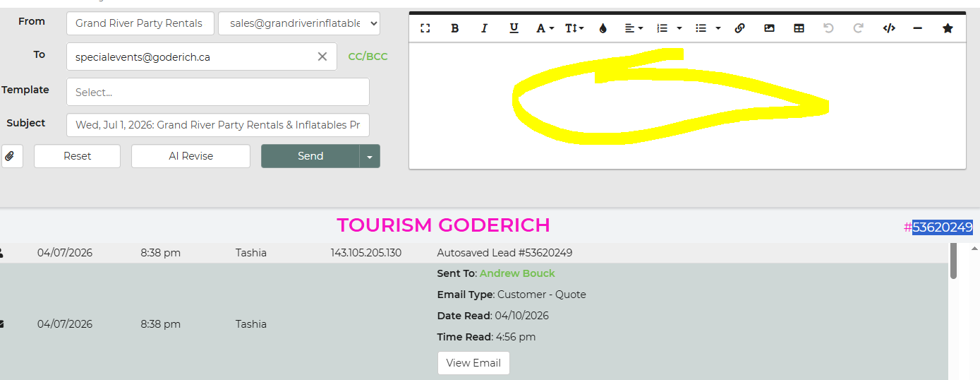The height and width of the screenshot is (380, 980).
Task: Open the Send button's dropdown arrow
Action: pos(370,156)
